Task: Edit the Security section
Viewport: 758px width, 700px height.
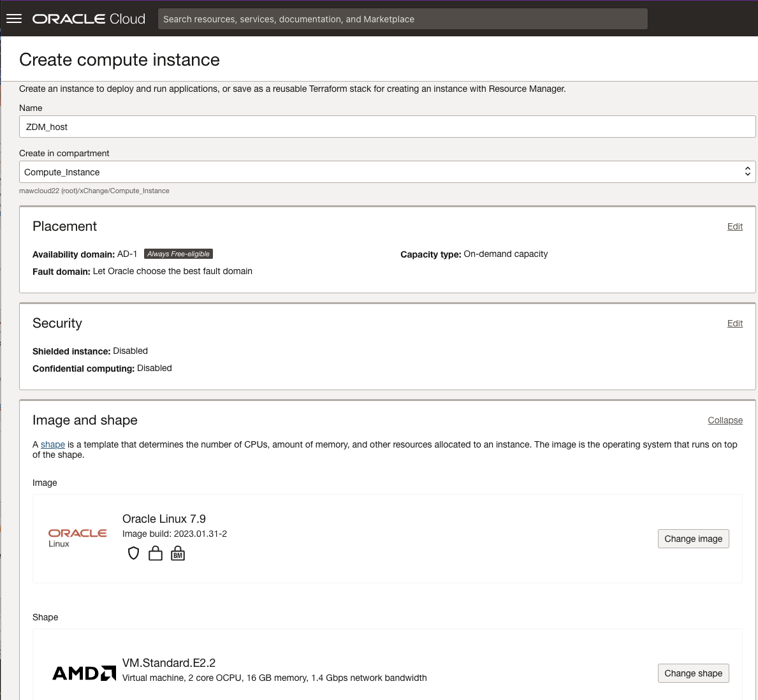Action: click(x=734, y=323)
